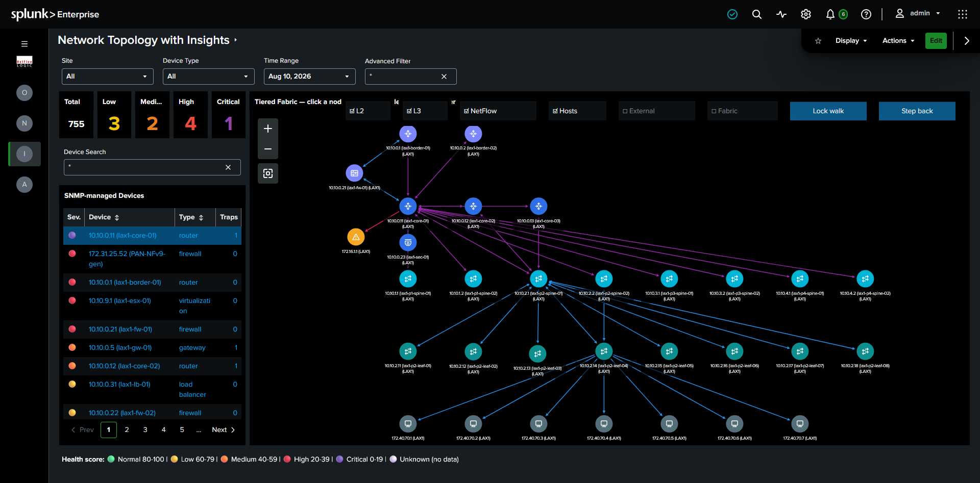Expand the dashboard title caret

235,40
